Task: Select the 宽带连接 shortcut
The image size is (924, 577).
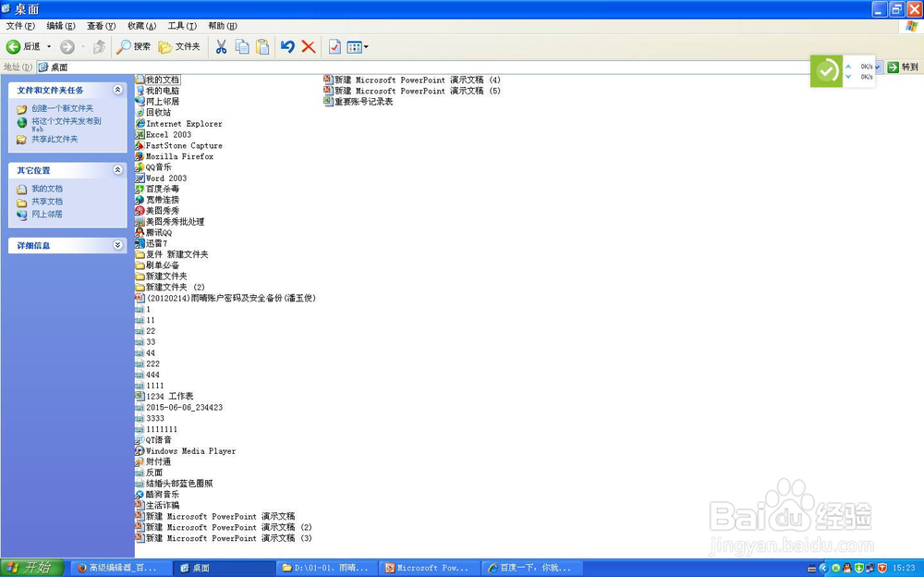Action: pyautogui.click(x=157, y=200)
